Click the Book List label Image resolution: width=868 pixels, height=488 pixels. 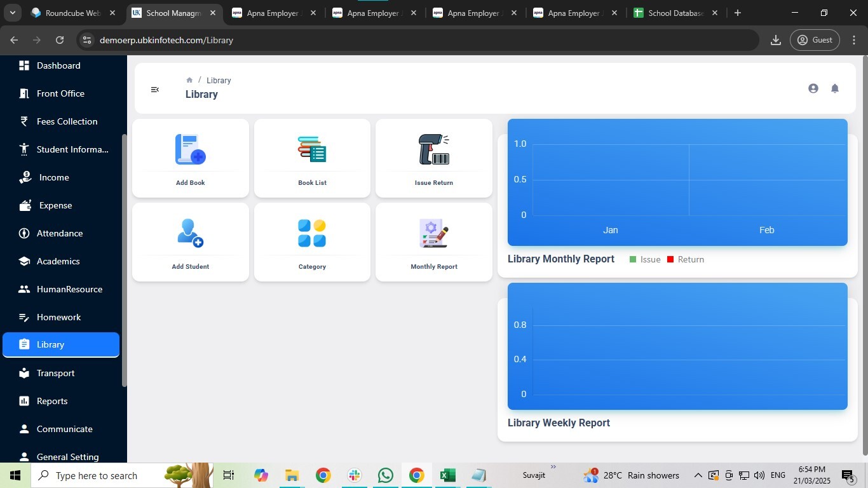click(312, 182)
